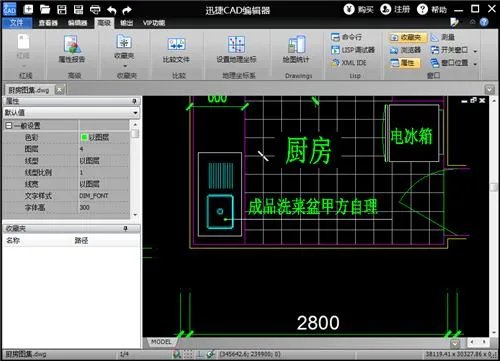Click the 电冰箱 label in the drawing
500x361 pixels.
click(412, 136)
